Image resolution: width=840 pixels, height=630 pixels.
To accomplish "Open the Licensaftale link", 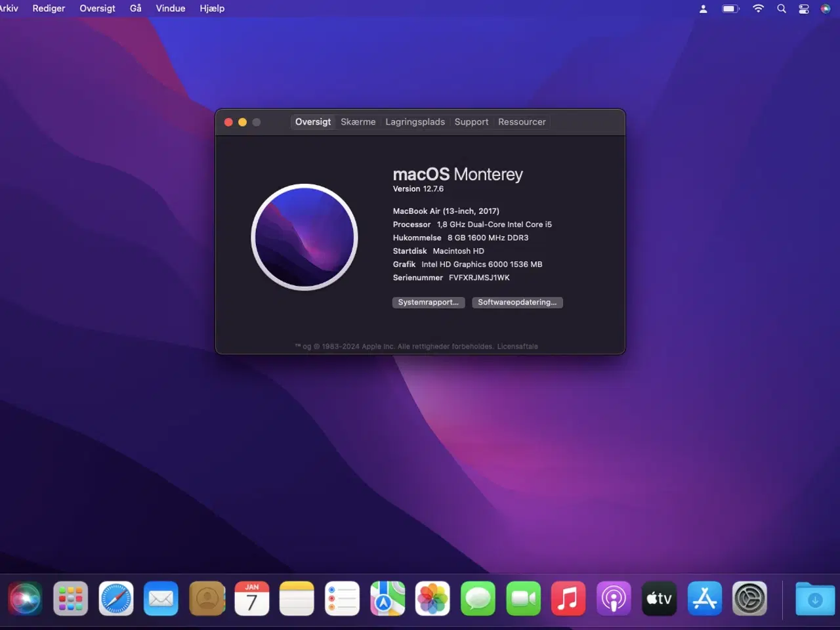I will 517,346.
